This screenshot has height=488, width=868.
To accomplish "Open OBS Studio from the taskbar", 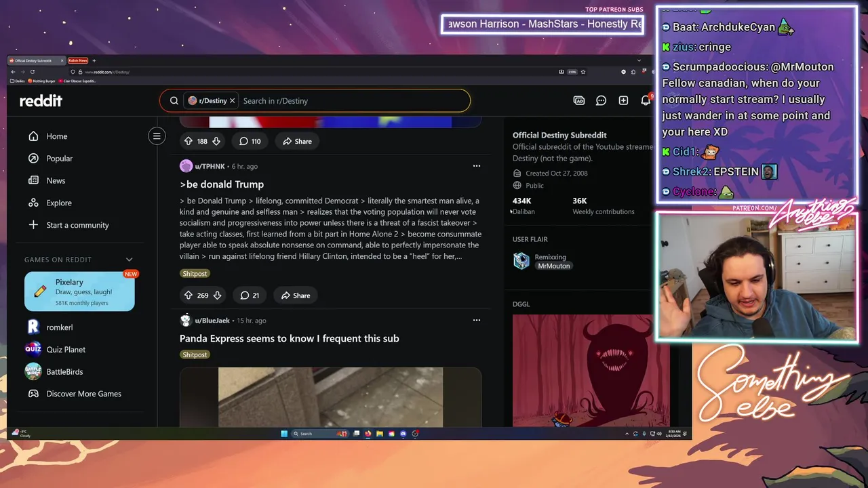I will (415, 434).
